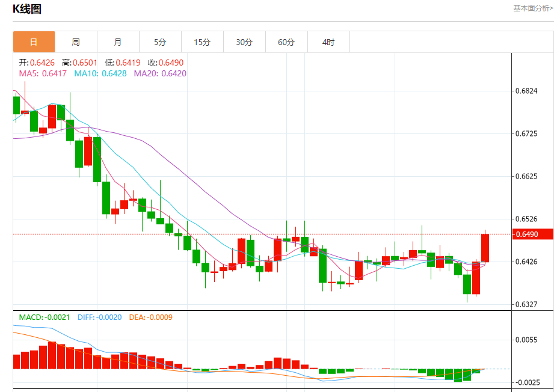Open the 60分 interval tab
The height and width of the screenshot is (392, 560).
point(286,42)
